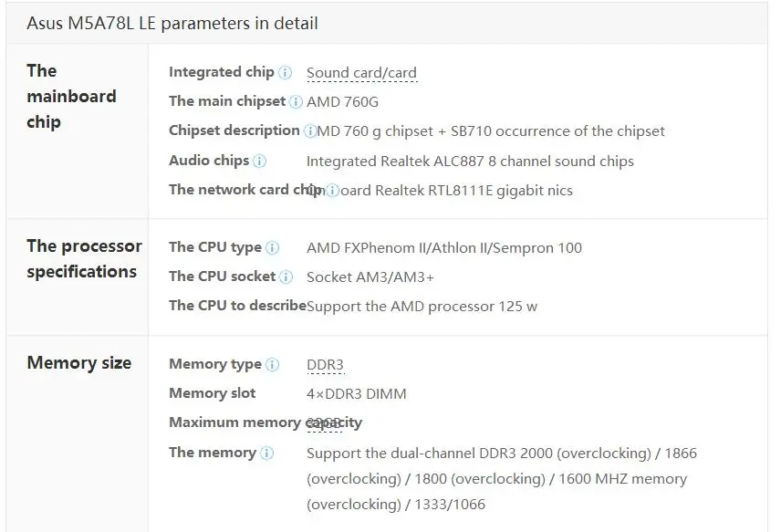The width and height of the screenshot is (781, 532).
Task: Click info icon after Chipset description
Action: pyautogui.click(x=310, y=131)
